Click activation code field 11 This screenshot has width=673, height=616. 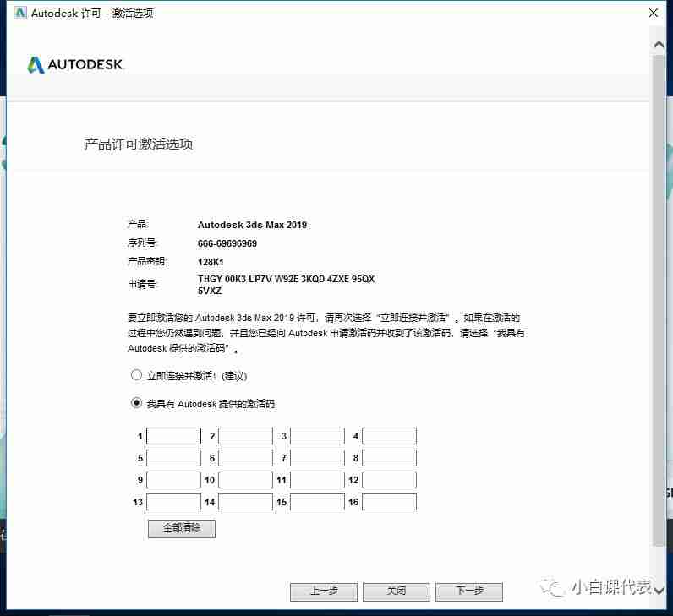coord(317,480)
